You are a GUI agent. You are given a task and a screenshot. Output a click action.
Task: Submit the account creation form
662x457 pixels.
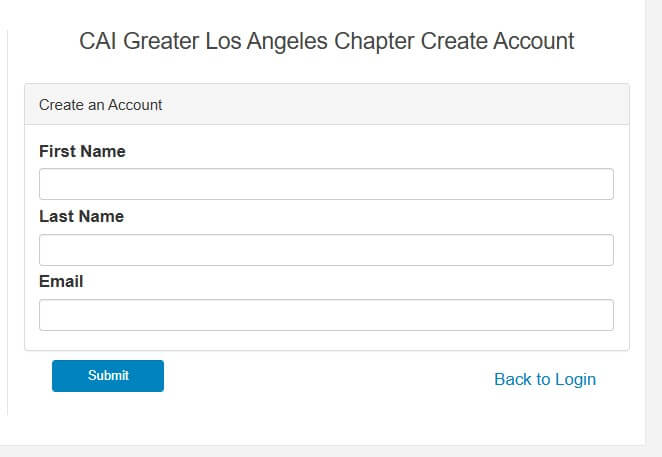click(108, 376)
